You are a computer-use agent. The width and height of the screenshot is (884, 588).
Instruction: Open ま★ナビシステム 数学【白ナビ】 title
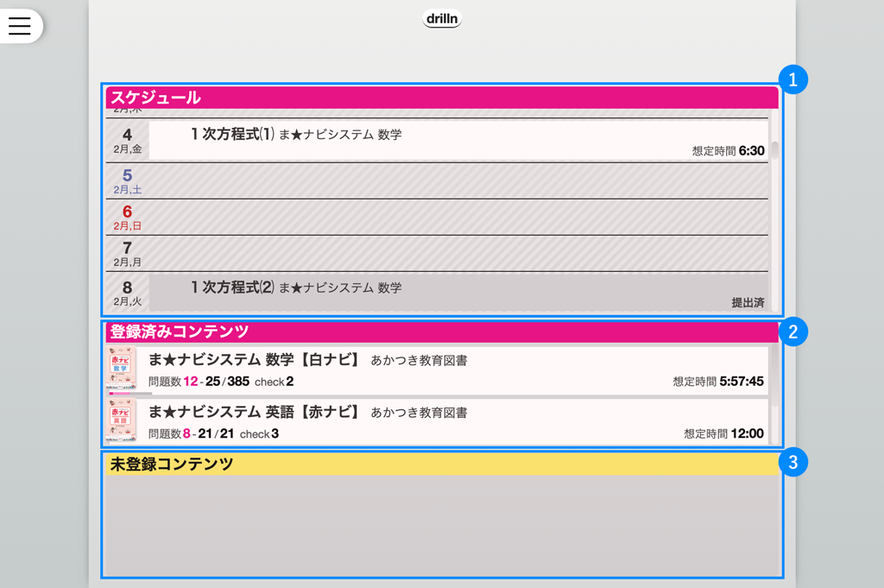coord(255,360)
